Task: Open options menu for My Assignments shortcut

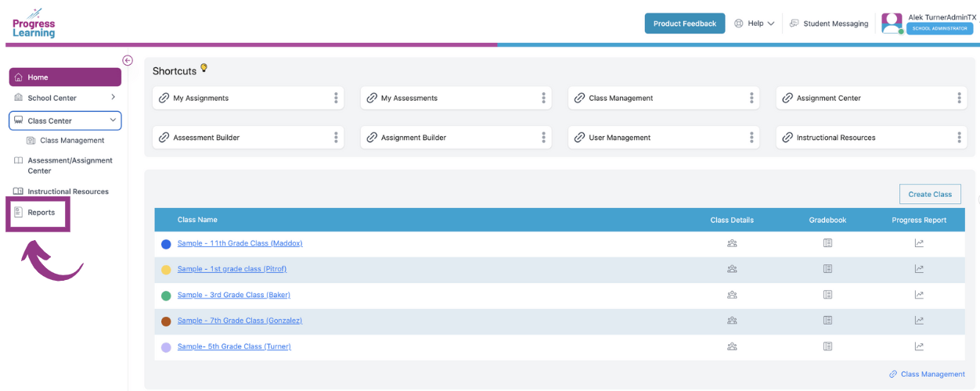Action: (336, 98)
